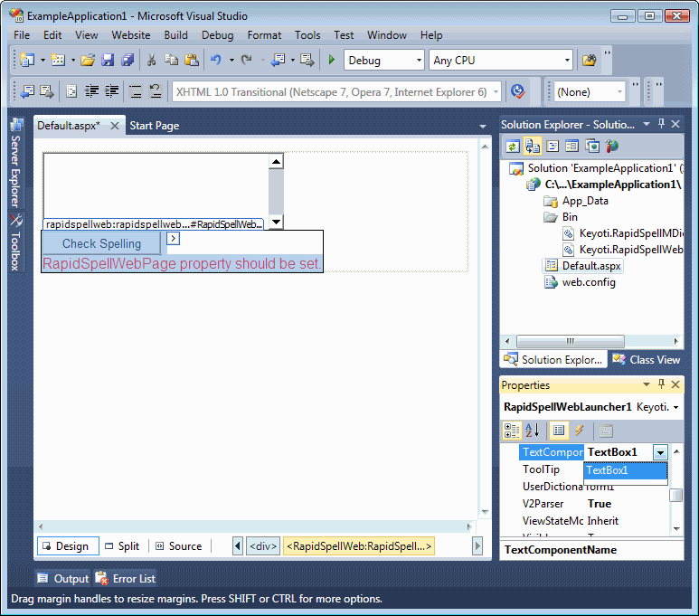The height and width of the screenshot is (616, 699).
Task: Click the Add New Item toolbar icon
Action: tap(58, 60)
